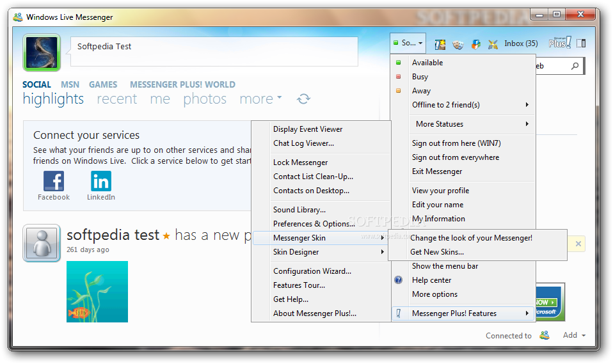Open Inbox (35) mail link
This screenshot has width=613, height=364.
pos(521,44)
